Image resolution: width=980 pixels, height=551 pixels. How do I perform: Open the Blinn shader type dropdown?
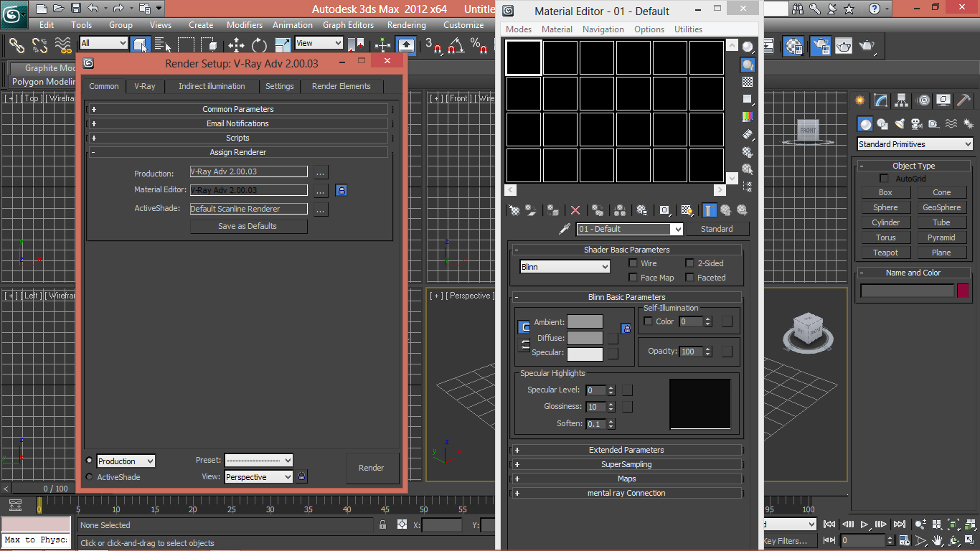565,267
